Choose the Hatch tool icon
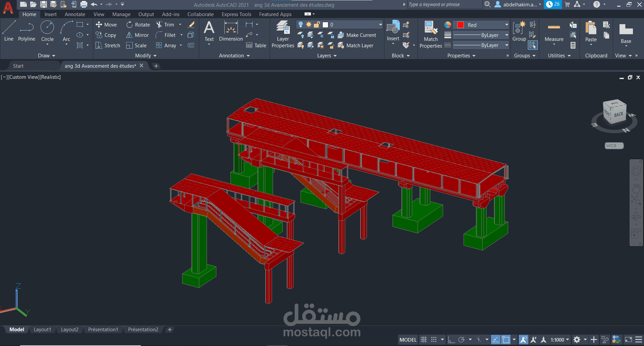 [80, 45]
